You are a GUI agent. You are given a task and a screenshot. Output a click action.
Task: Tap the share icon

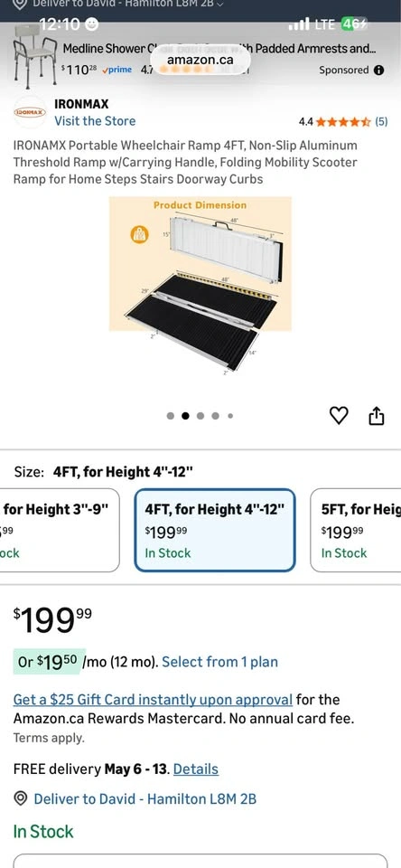click(376, 416)
